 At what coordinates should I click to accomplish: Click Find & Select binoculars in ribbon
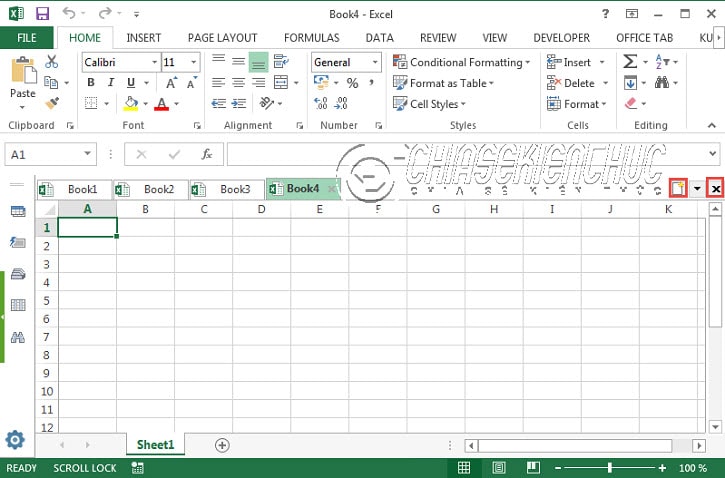[x=662, y=83]
